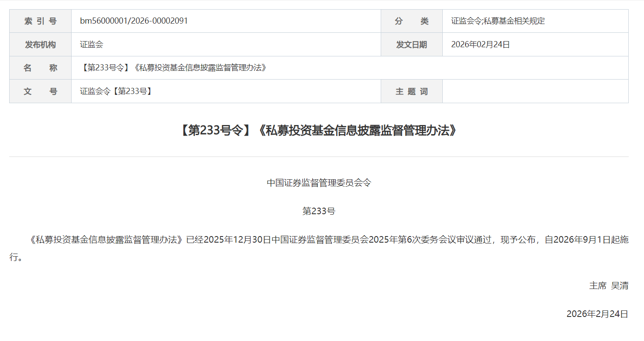
Task: Click the 文号 label cell
Action: coord(40,91)
